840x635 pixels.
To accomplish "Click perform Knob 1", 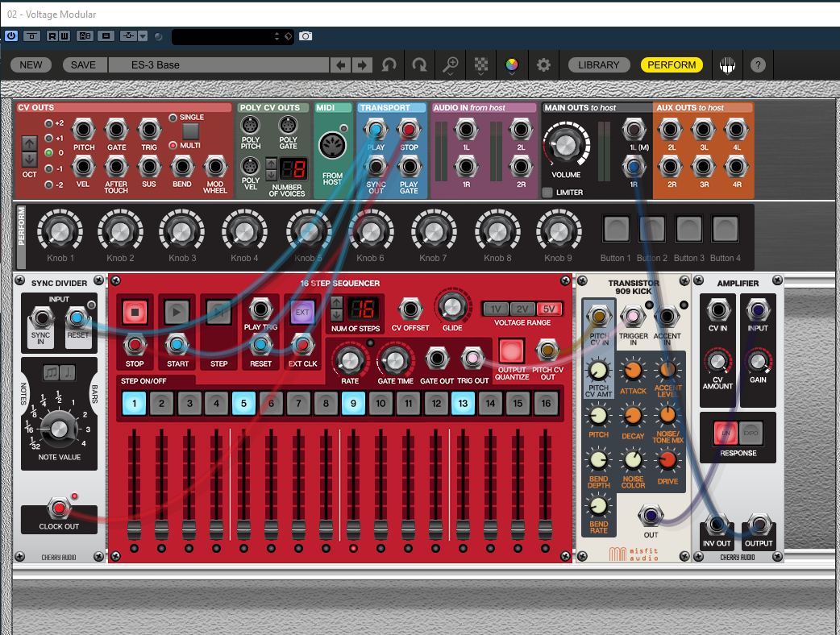I will pyautogui.click(x=60, y=231).
